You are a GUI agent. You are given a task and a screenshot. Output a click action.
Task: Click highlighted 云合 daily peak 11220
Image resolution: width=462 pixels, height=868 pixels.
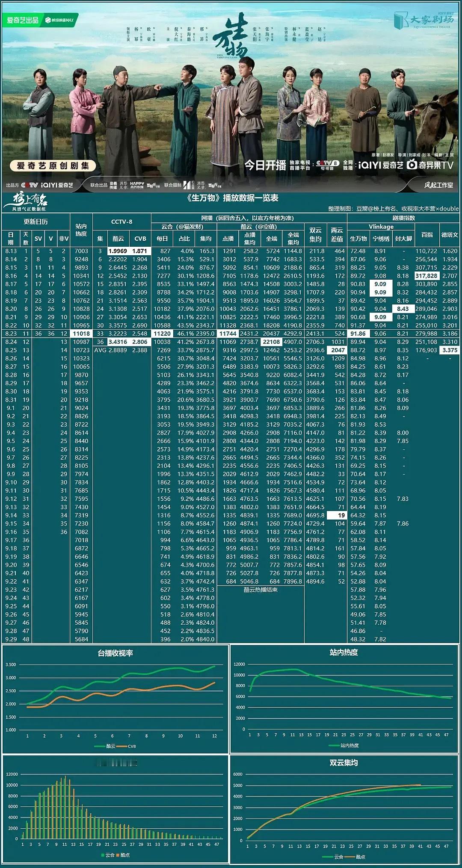pyautogui.click(x=163, y=334)
